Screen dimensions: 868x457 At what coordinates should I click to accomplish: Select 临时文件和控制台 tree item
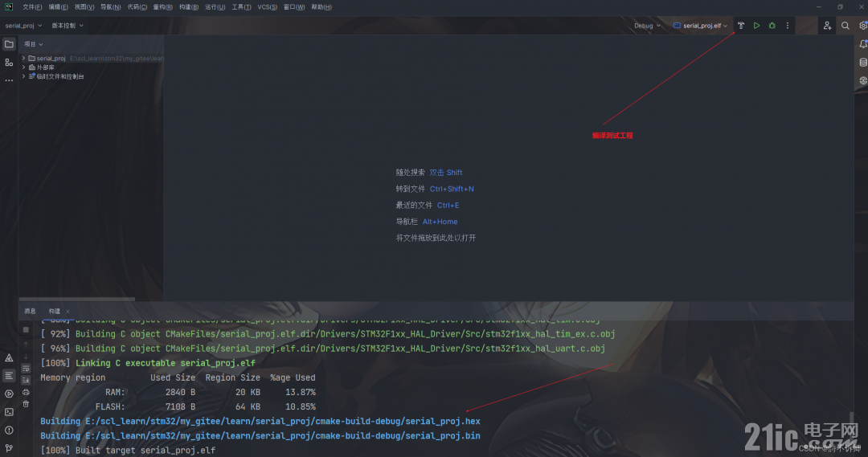point(60,77)
